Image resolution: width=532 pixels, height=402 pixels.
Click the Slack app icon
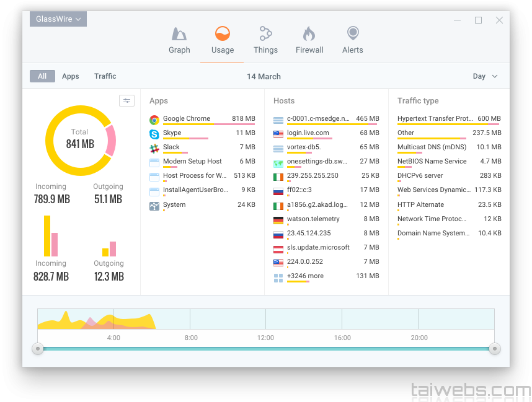[x=154, y=148]
